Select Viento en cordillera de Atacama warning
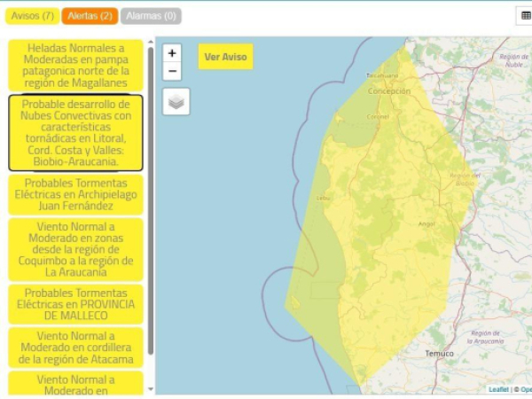Image resolution: width=532 pixels, height=399 pixels. point(75,348)
